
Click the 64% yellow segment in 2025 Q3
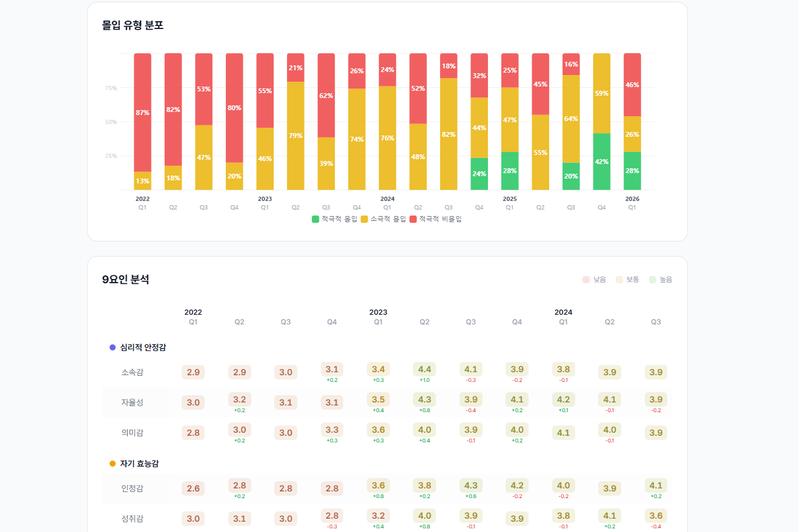(x=571, y=119)
